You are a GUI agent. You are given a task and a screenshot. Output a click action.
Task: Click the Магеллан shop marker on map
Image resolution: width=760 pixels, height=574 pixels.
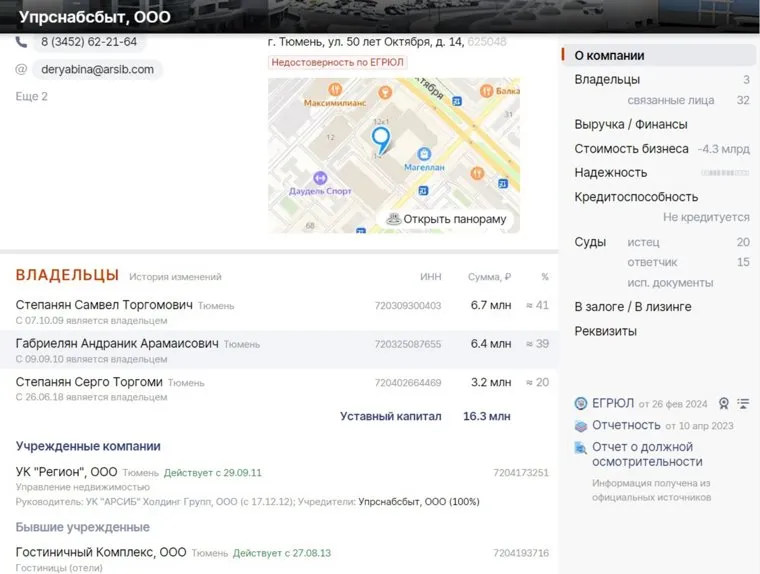pyautogui.click(x=424, y=155)
